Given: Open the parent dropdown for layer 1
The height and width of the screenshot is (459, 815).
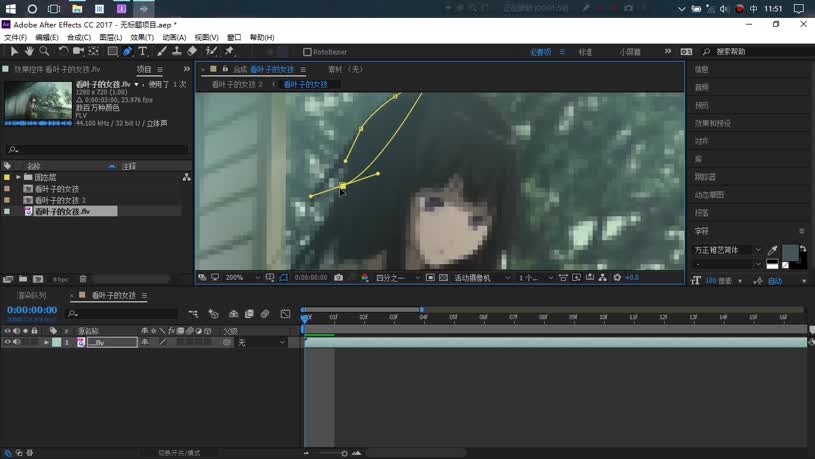Looking at the screenshot, I should tap(261, 342).
